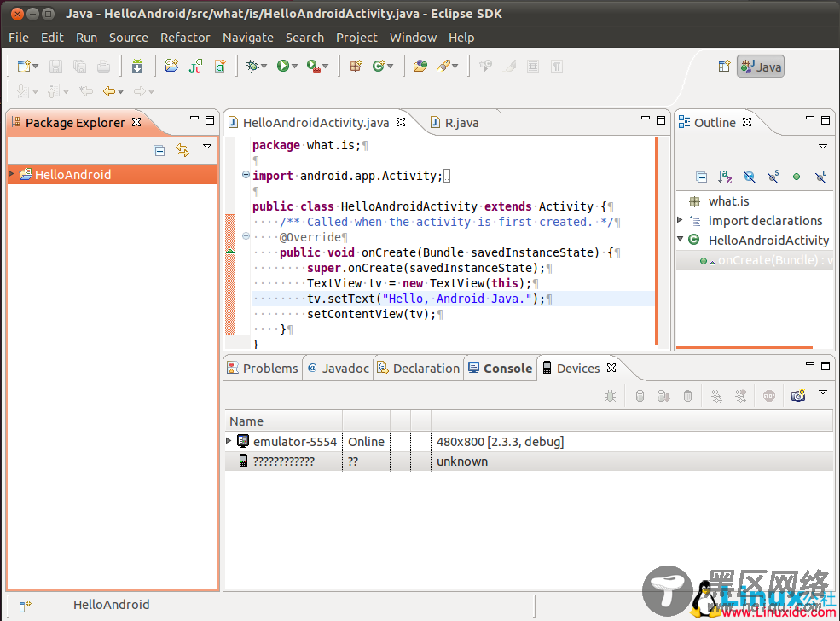This screenshot has height=621, width=840.
Task: Toggle Sort alphabetically in the Outline view
Action: (x=725, y=177)
